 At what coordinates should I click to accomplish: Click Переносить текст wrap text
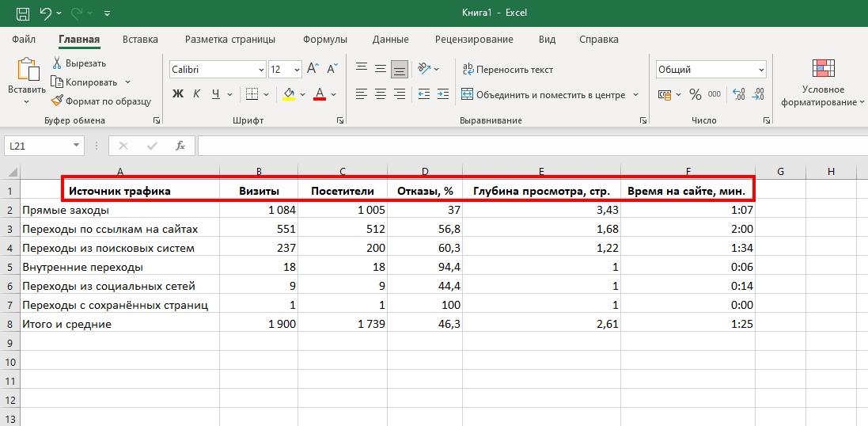point(508,70)
